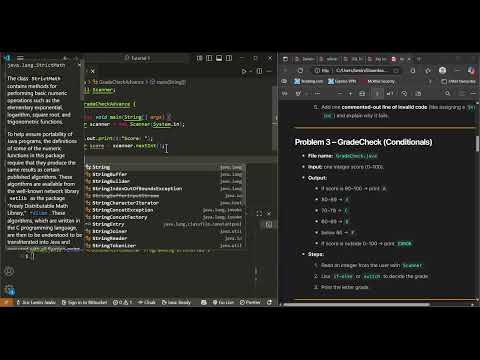The width and height of the screenshot is (480, 360).
Task: Choose StringJoiner suggestion
Action: [x=165, y=231]
